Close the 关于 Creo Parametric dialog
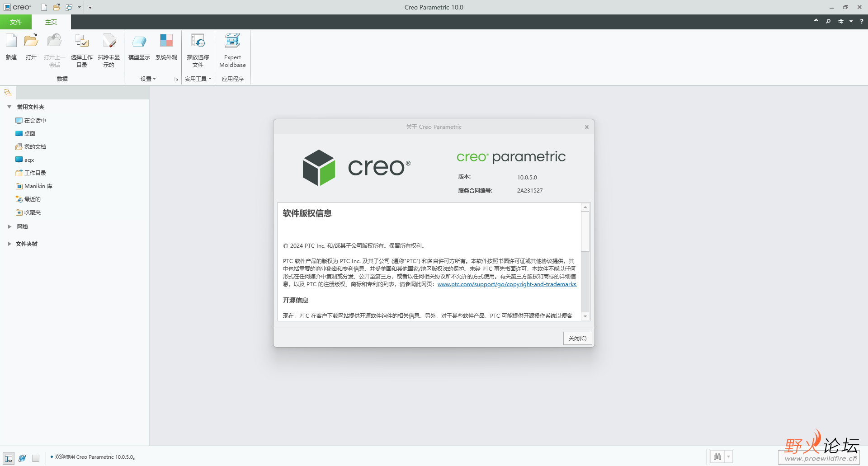Viewport: 868px width, 466px height. (x=587, y=127)
